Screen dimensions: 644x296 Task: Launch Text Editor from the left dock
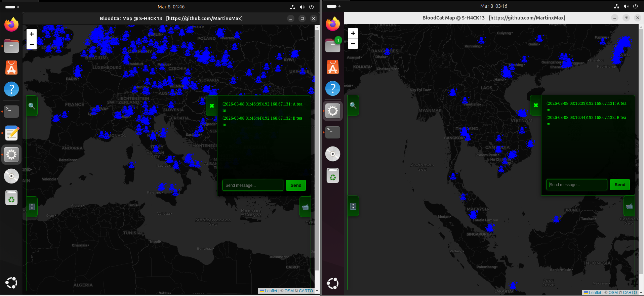click(11, 133)
